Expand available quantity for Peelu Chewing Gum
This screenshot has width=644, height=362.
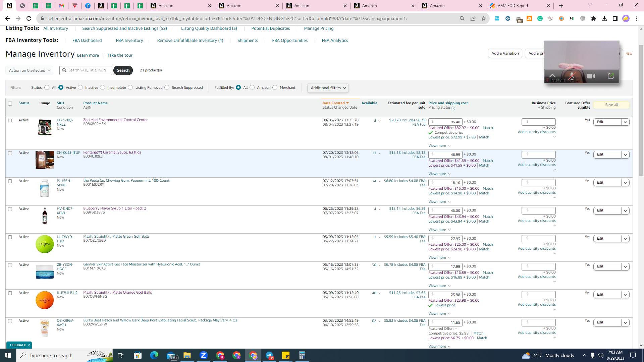(x=379, y=181)
